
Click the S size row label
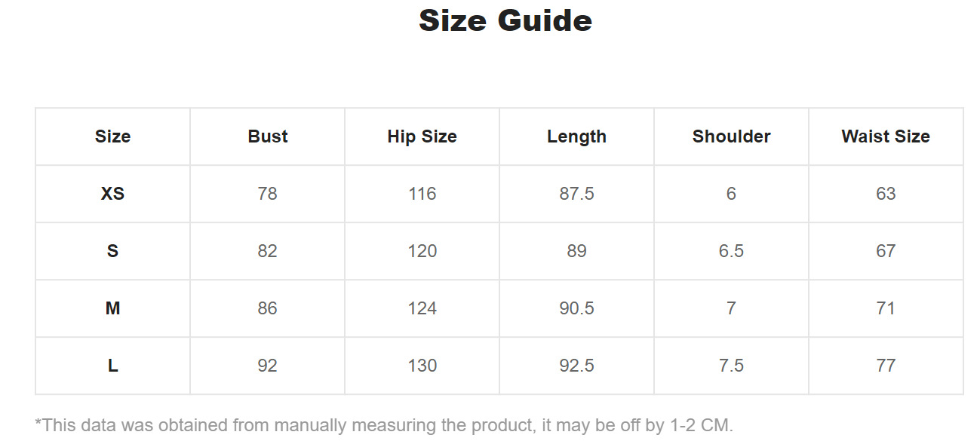click(x=112, y=251)
